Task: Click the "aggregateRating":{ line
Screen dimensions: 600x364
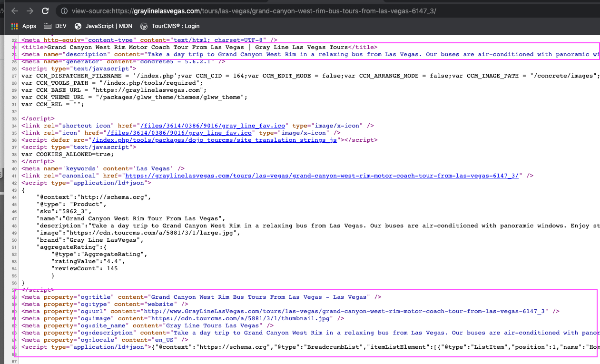Action: (71, 247)
